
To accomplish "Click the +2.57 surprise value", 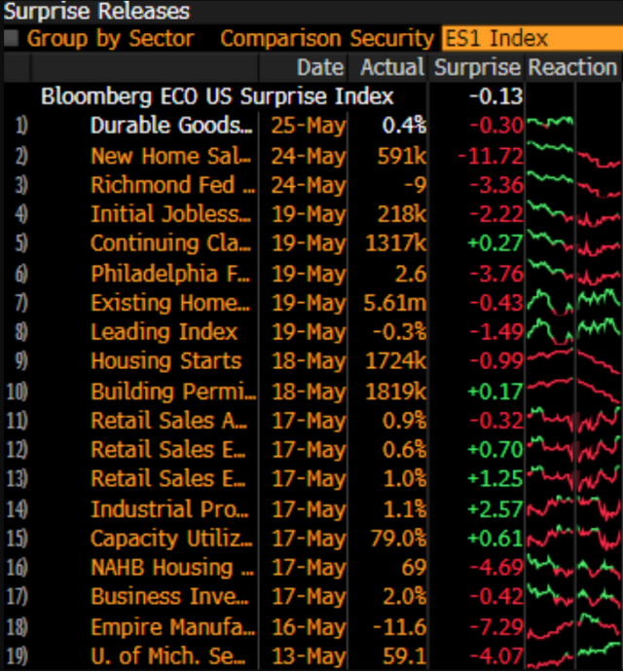I will (495, 509).
